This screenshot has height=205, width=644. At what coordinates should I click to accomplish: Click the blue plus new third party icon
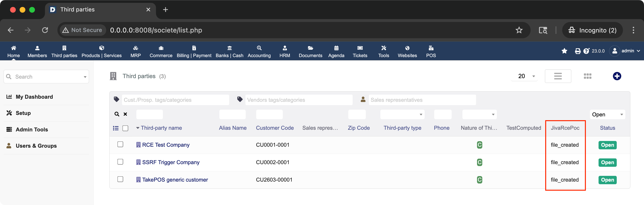(617, 76)
